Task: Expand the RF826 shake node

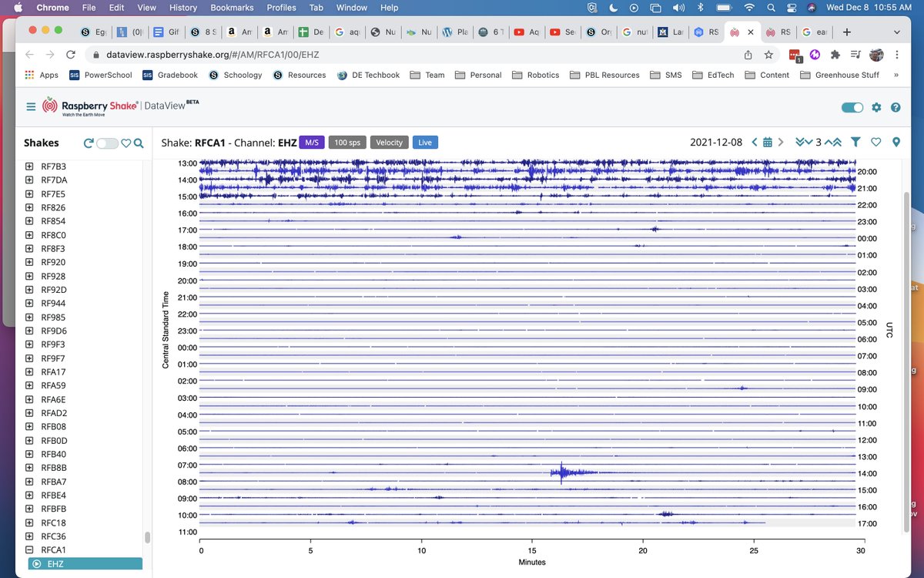Action: pos(29,207)
